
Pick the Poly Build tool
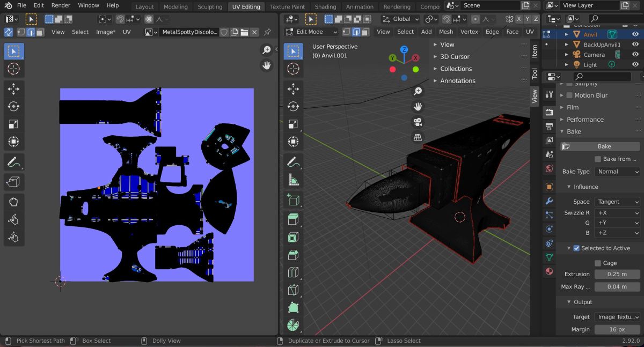(x=293, y=308)
